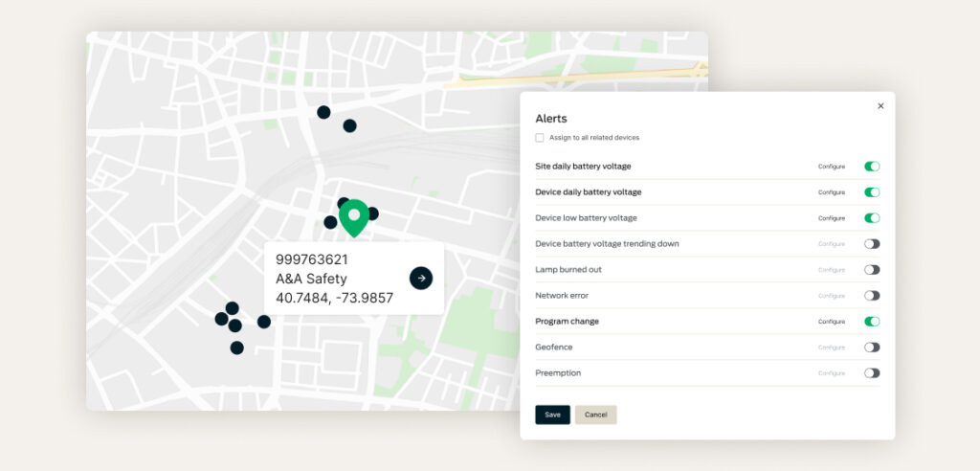The width and height of the screenshot is (980, 471).
Task: Enable the Geofence alert toggle
Action: point(872,348)
